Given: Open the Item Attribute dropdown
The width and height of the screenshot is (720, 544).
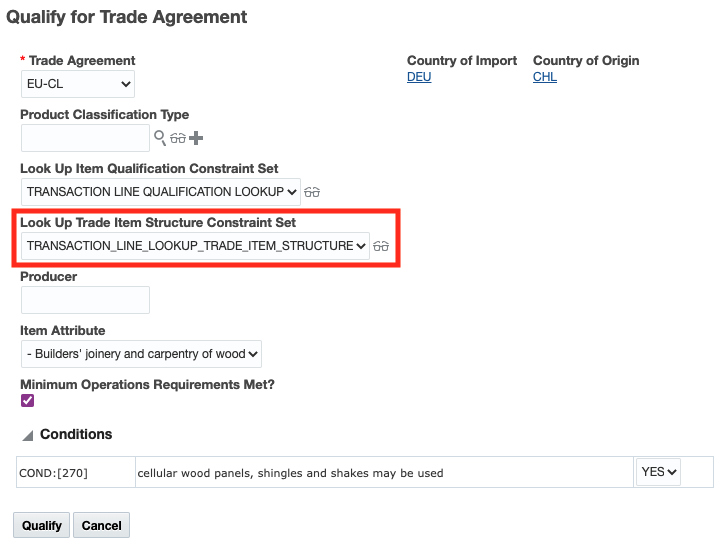Looking at the screenshot, I should coord(141,354).
